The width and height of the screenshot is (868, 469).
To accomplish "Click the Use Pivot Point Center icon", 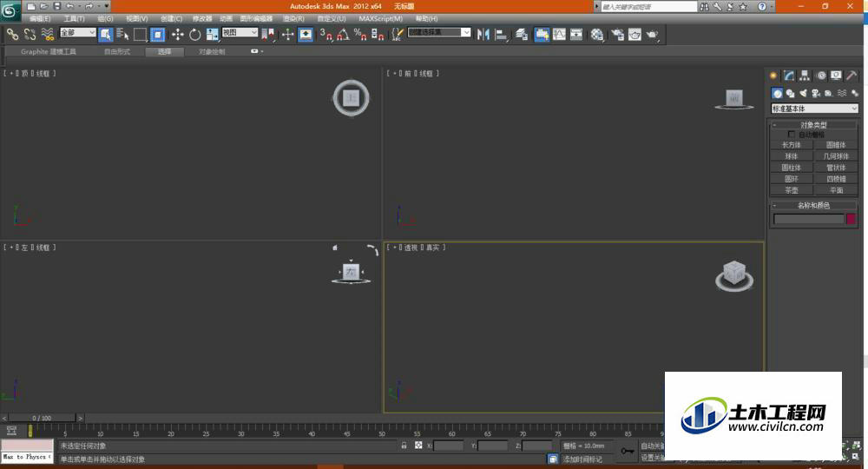I will click(268, 35).
